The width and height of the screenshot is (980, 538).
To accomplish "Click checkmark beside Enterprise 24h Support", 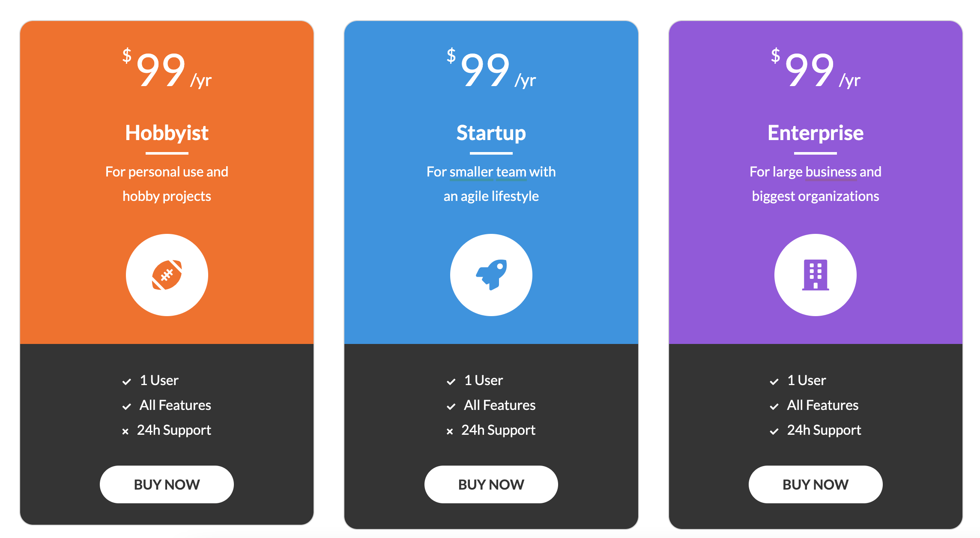I will click(x=774, y=431).
